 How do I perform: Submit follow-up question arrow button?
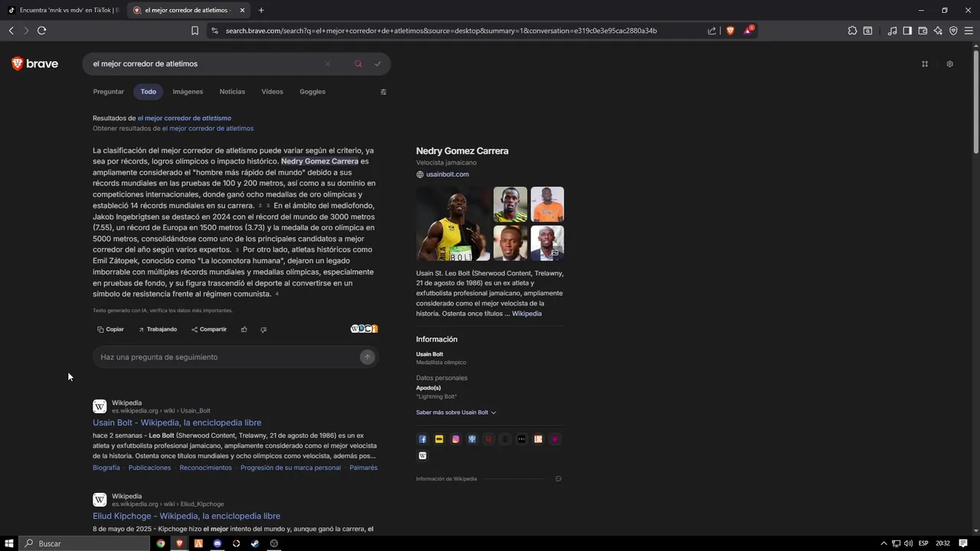click(367, 357)
